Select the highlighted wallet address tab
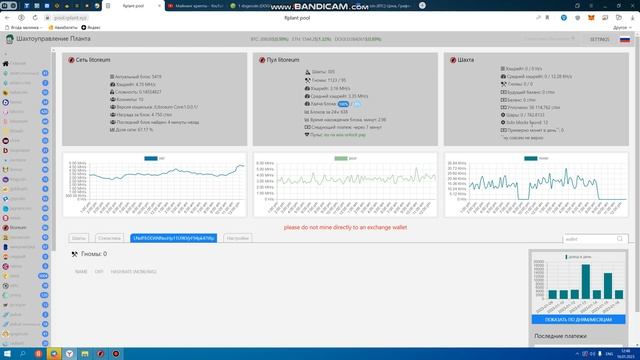Screen dimensions: 640x360 click(x=173, y=238)
